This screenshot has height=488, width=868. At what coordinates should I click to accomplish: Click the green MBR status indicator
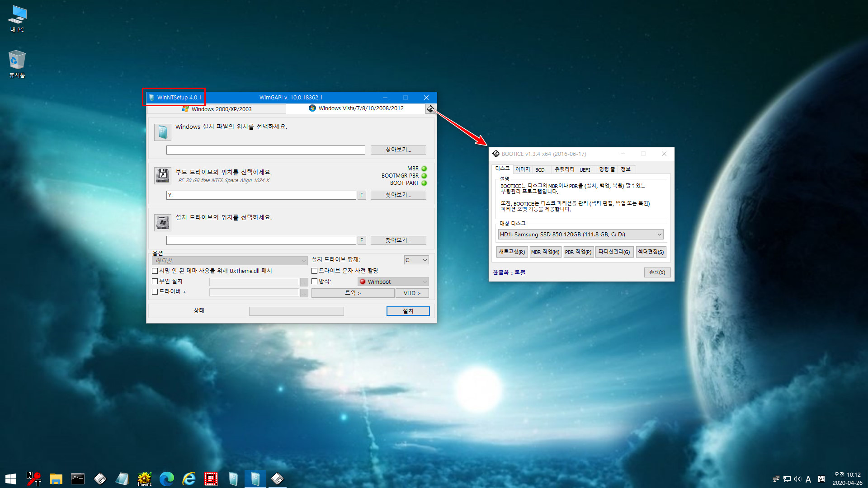pos(424,169)
